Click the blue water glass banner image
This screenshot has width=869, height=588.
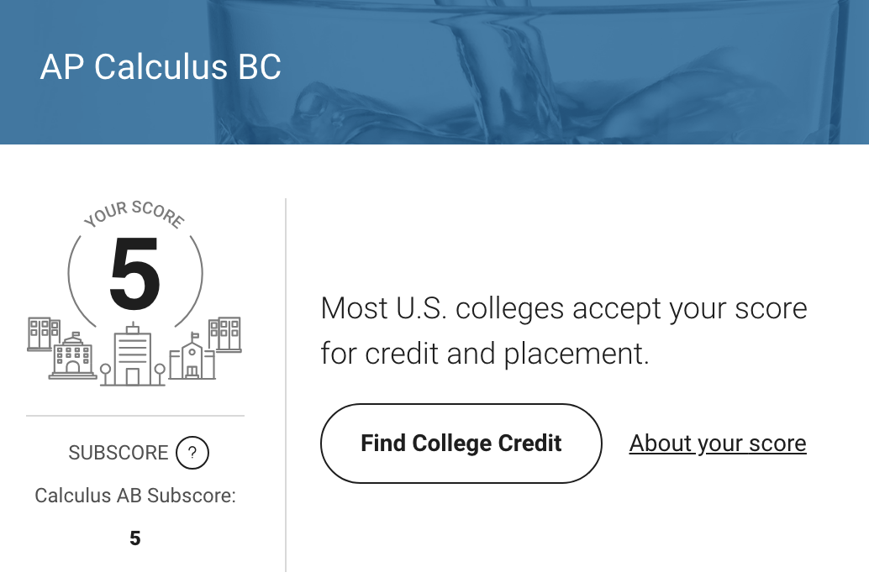point(588,71)
